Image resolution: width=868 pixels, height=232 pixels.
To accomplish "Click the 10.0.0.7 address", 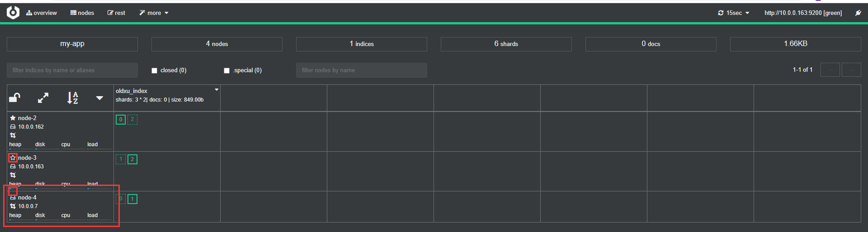I will coord(28,206).
